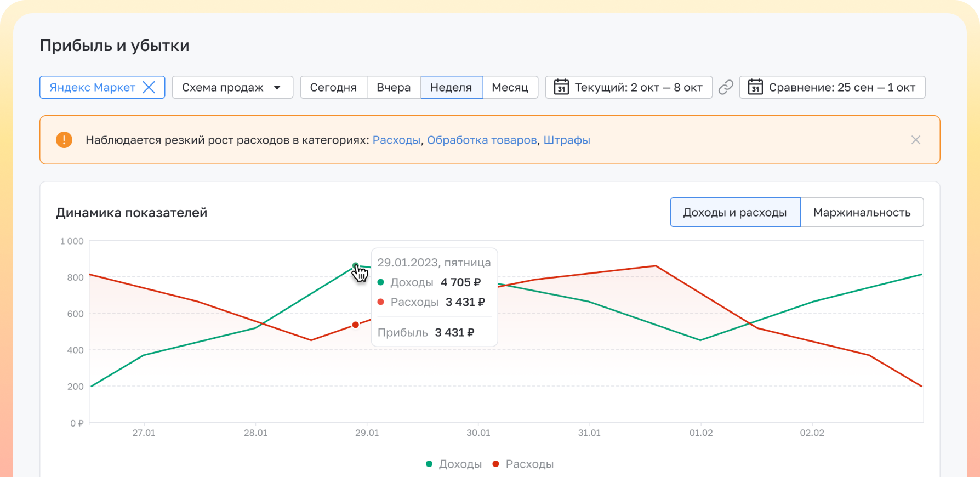Click the calendar icon in Сравнение period
980x477 pixels.
(755, 87)
